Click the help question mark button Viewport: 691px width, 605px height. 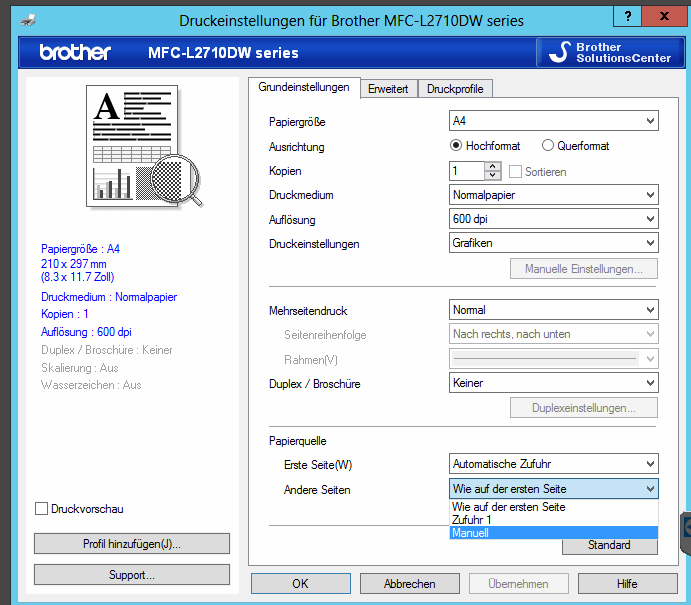pyautogui.click(x=628, y=17)
